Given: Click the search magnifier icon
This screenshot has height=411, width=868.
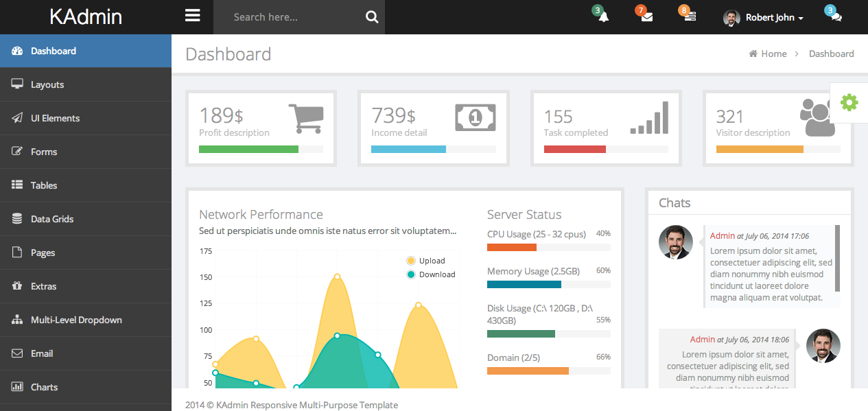Looking at the screenshot, I should [372, 17].
